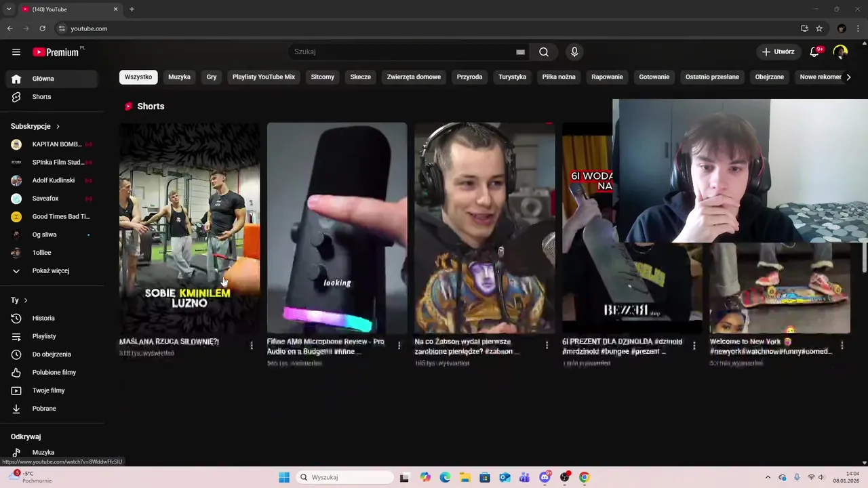
Task: Open the on-screen keyboard icon in search
Action: [x=520, y=52]
